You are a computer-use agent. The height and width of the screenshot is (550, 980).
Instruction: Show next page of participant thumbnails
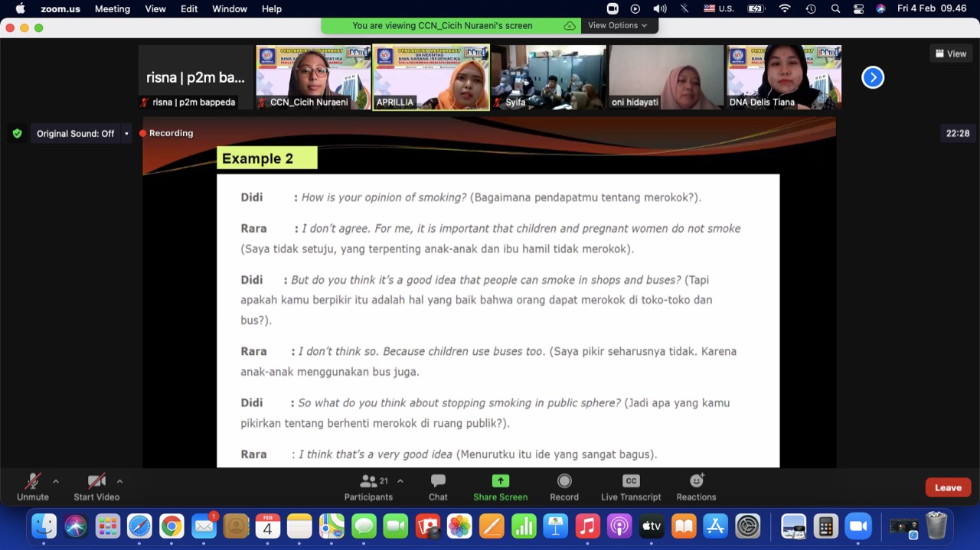(873, 77)
